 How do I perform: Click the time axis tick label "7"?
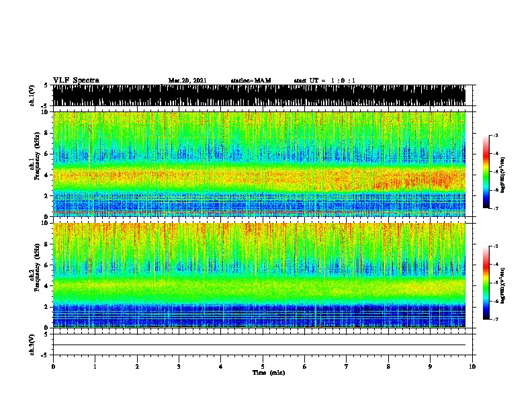pyautogui.click(x=347, y=367)
